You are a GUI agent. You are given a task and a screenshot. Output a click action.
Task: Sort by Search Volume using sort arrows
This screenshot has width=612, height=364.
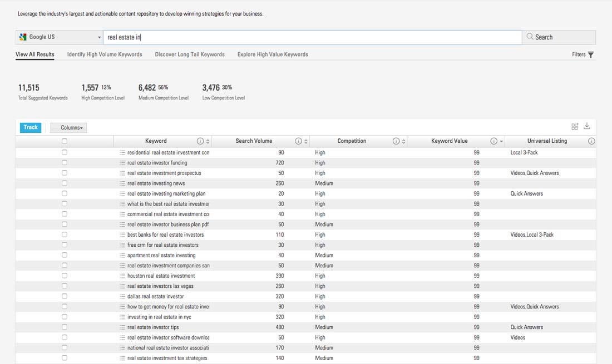tap(306, 141)
